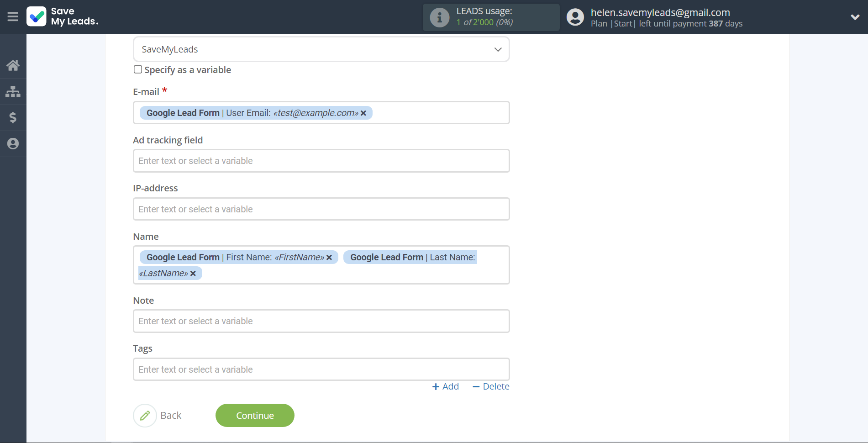This screenshot has height=443, width=868.
Task: Click into the Name field
Action: click(x=321, y=265)
